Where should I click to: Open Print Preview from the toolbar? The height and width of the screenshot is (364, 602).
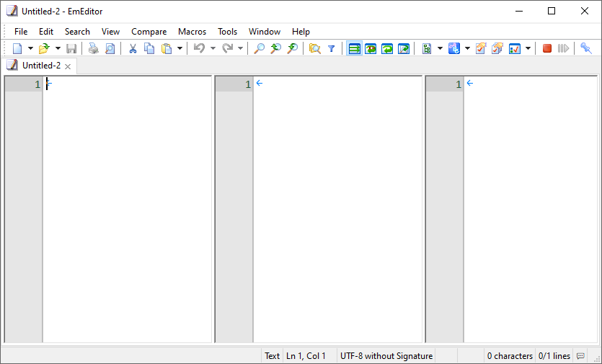coord(110,49)
